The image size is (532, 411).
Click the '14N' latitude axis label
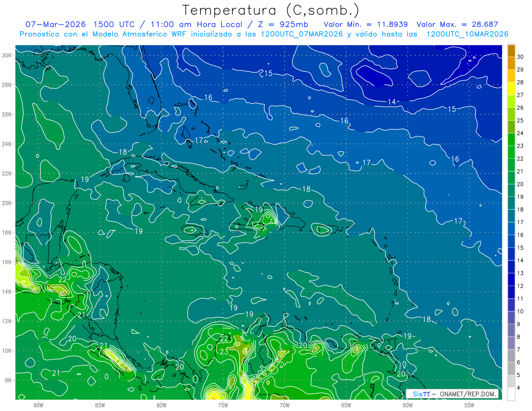[7, 292]
